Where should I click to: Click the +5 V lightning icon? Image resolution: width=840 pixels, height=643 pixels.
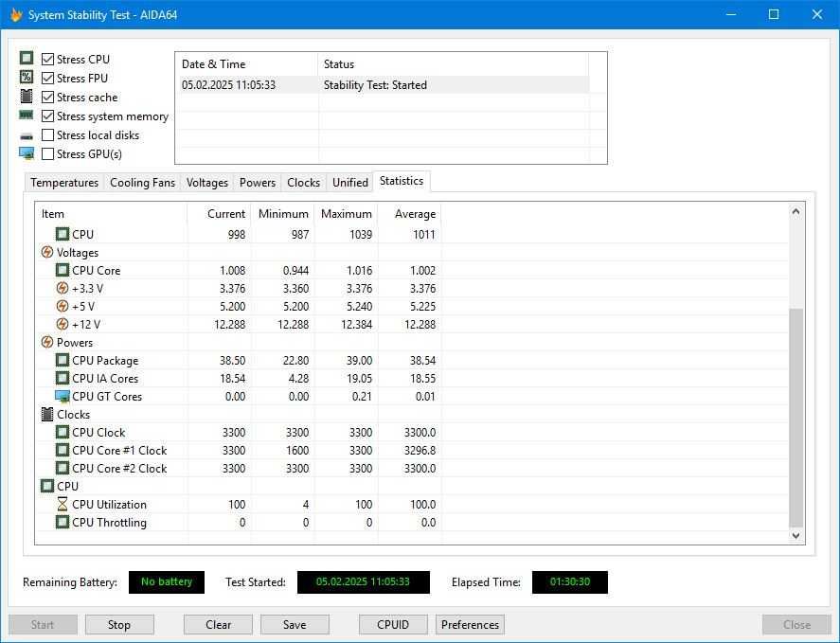pyautogui.click(x=63, y=307)
